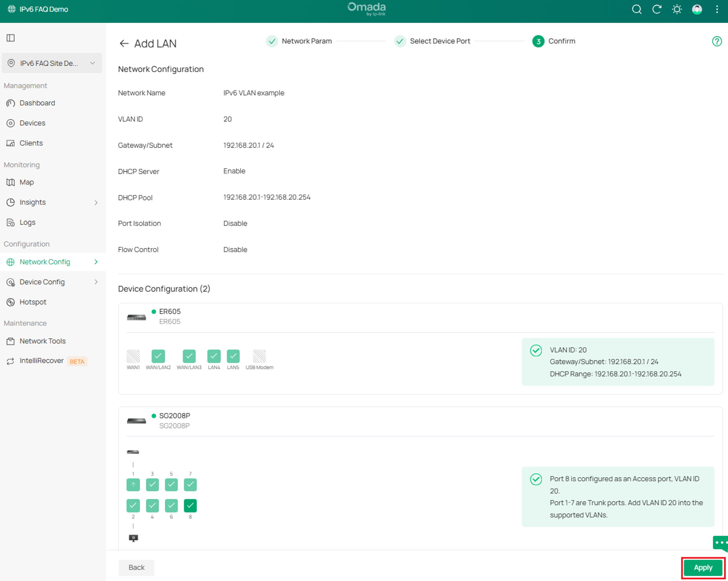Go to Clients page

[31, 143]
